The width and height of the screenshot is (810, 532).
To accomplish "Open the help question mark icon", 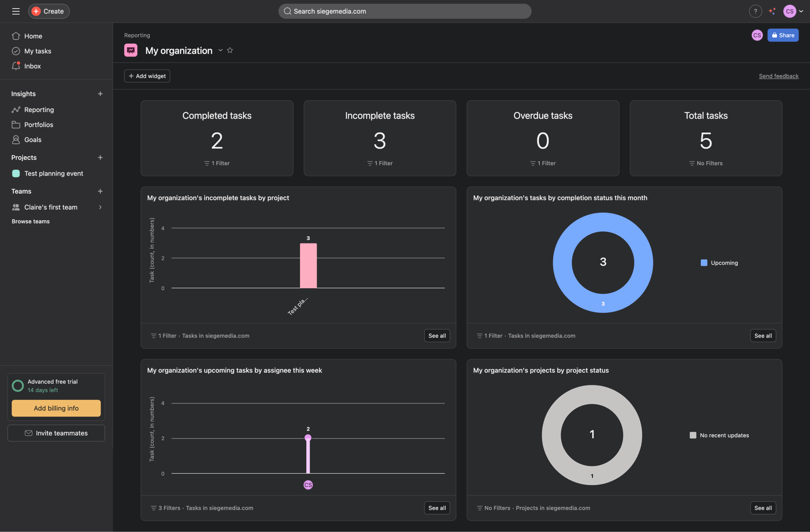I will pos(756,11).
